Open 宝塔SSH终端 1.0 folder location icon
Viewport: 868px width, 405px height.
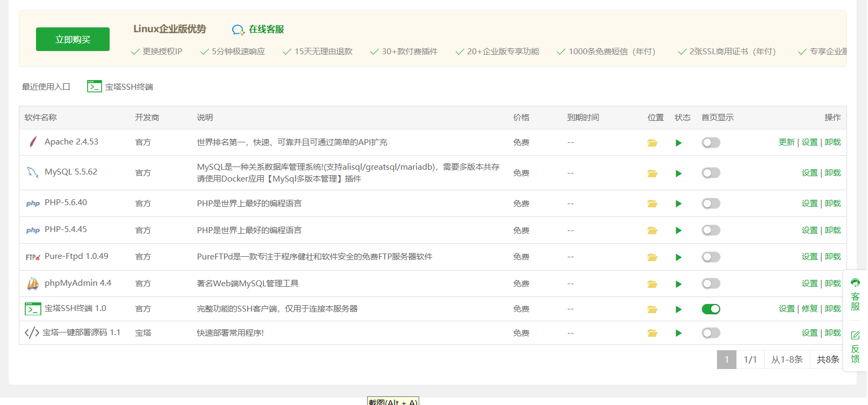[x=652, y=309]
